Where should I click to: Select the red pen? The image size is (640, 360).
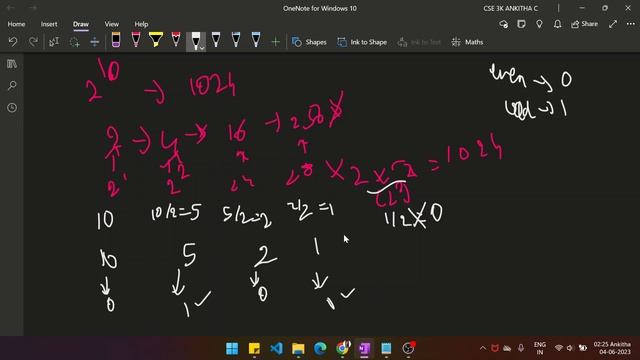coord(176,40)
